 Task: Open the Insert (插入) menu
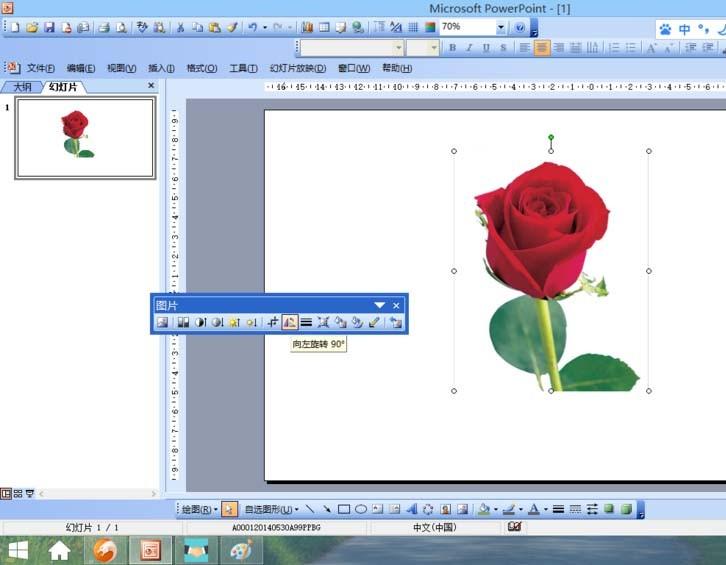point(162,68)
